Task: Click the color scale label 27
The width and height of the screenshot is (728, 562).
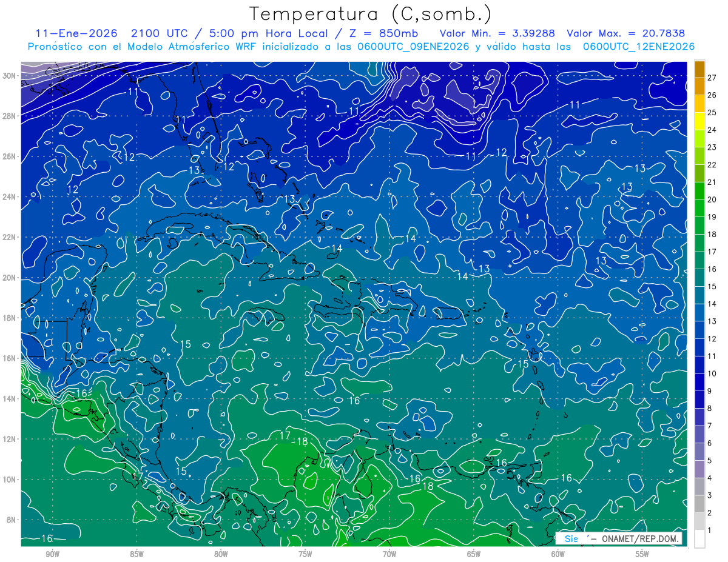Action: [x=712, y=77]
